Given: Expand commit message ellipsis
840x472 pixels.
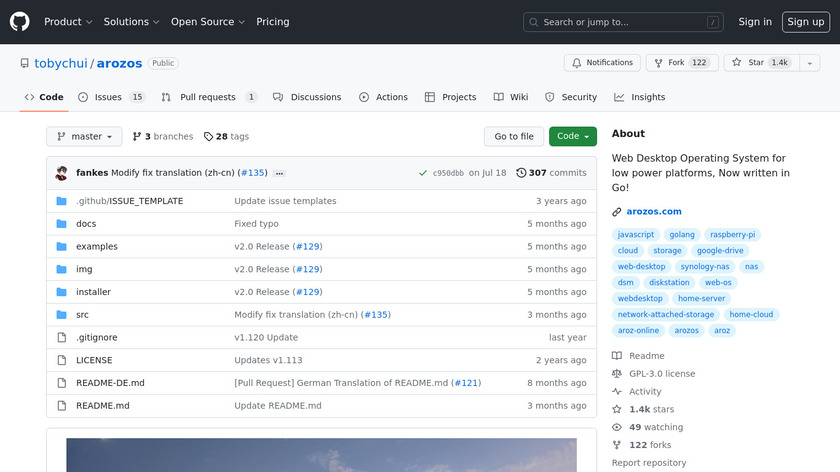Looking at the screenshot, I should tap(279, 173).
